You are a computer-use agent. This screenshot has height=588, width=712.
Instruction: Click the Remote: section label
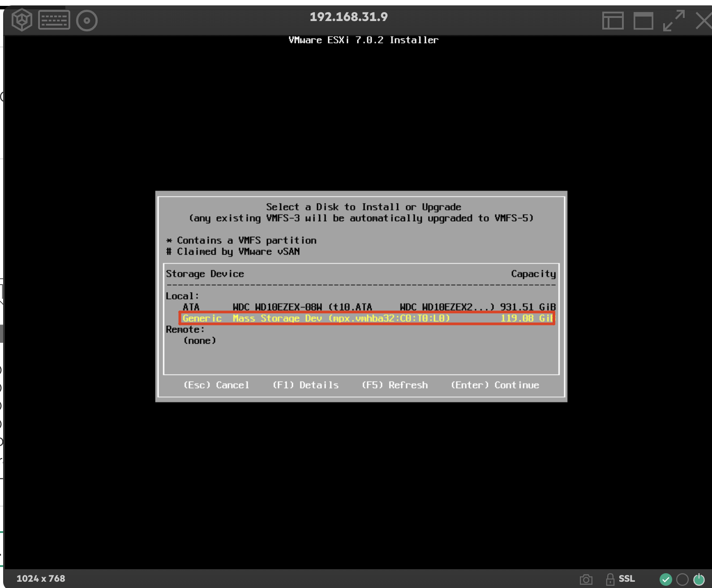point(185,329)
